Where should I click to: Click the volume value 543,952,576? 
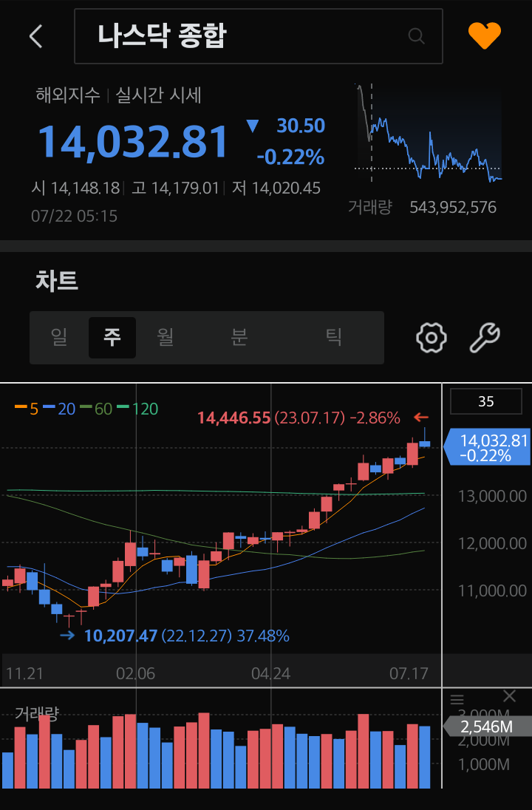click(x=453, y=208)
